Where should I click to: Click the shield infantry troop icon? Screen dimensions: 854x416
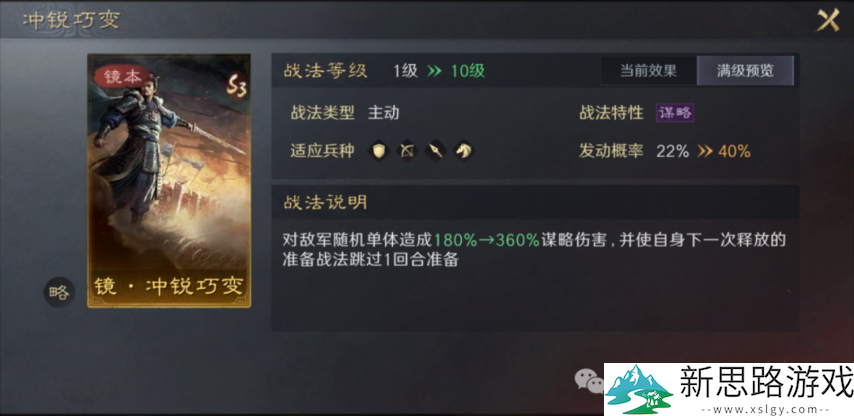point(379,151)
